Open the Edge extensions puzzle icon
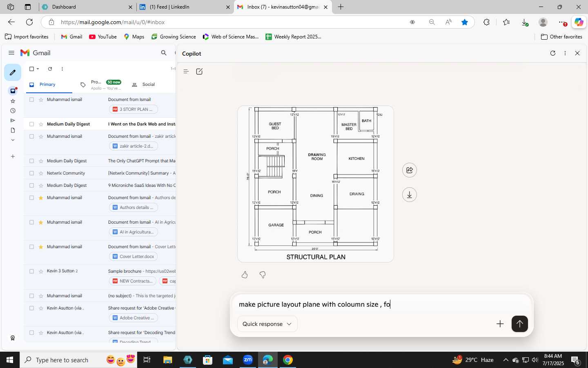The width and height of the screenshot is (588, 368). [x=486, y=22]
